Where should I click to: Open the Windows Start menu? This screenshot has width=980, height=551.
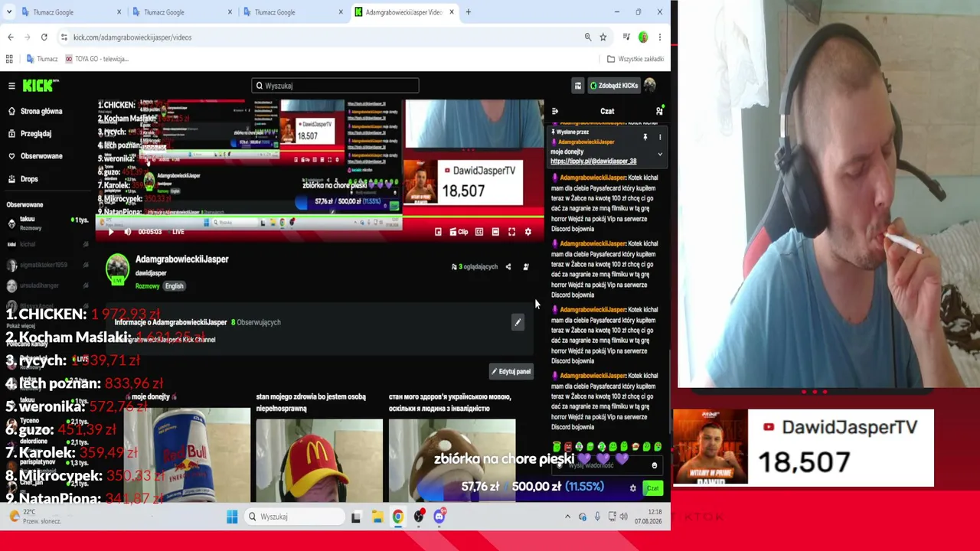click(x=232, y=517)
